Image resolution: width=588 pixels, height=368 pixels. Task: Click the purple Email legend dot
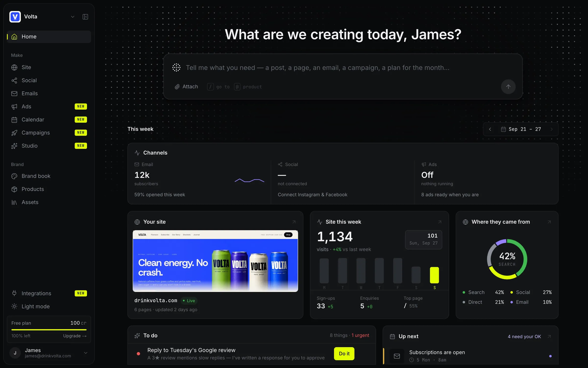click(x=512, y=302)
